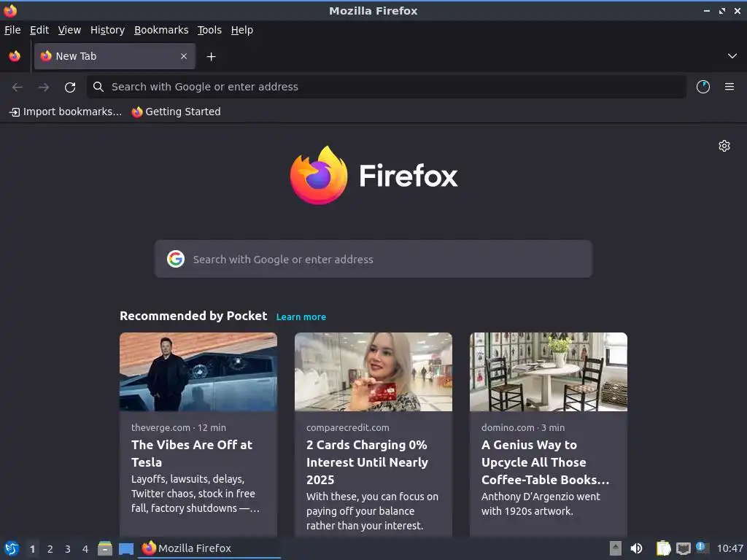The height and width of the screenshot is (560, 747).
Task: Focus the center Search with Google field
Action: [x=373, y=259]
